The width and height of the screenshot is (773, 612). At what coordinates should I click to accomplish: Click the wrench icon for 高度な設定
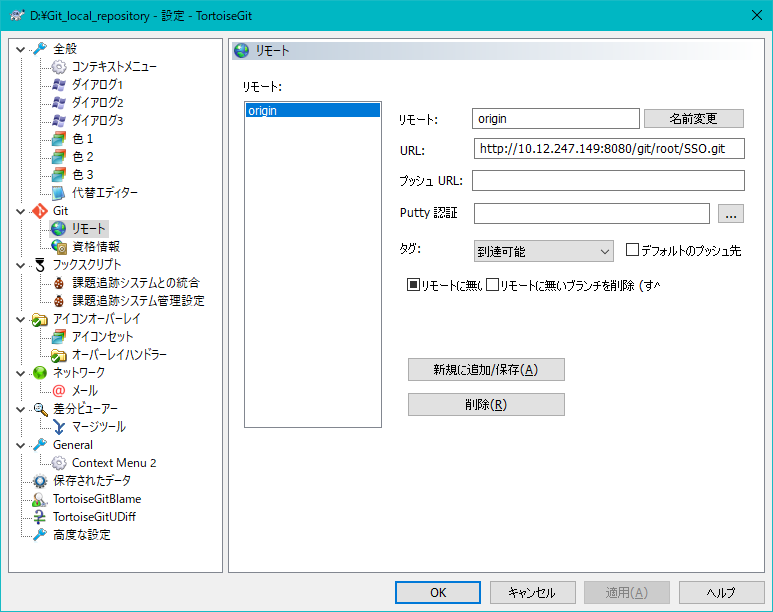point(40,535)
